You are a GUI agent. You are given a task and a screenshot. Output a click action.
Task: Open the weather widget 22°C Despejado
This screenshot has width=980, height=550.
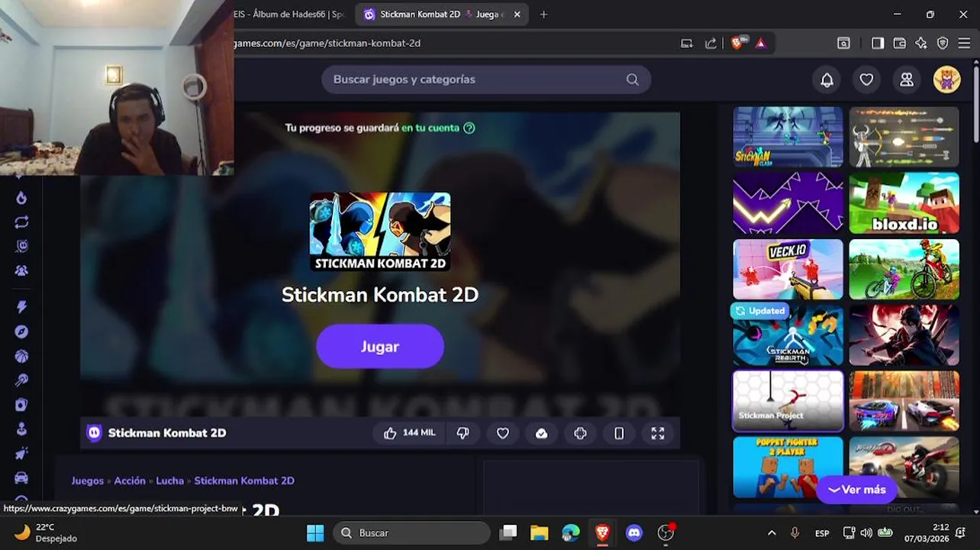click(46, 532)
